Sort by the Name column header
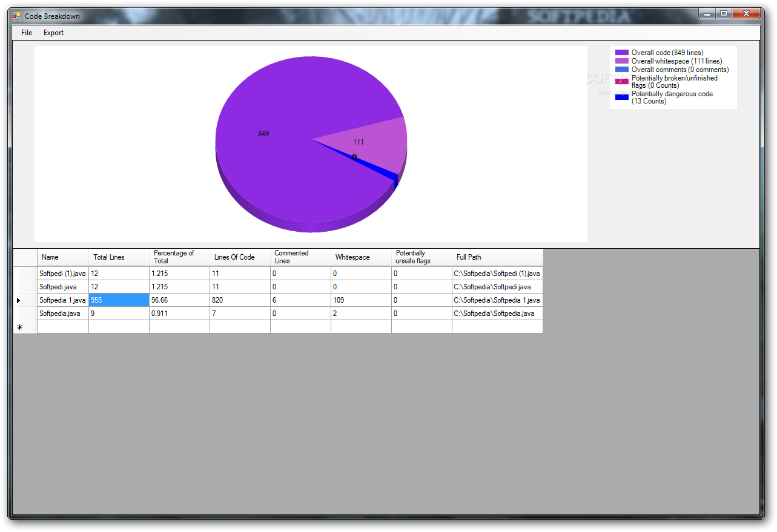The height and width of the screenshot is (532, 777). 63,257
